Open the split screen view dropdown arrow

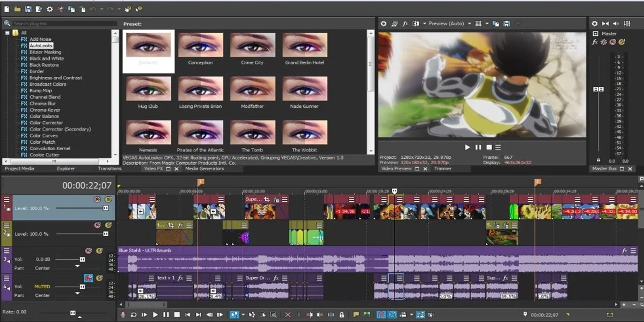click(x=424, y=24)
